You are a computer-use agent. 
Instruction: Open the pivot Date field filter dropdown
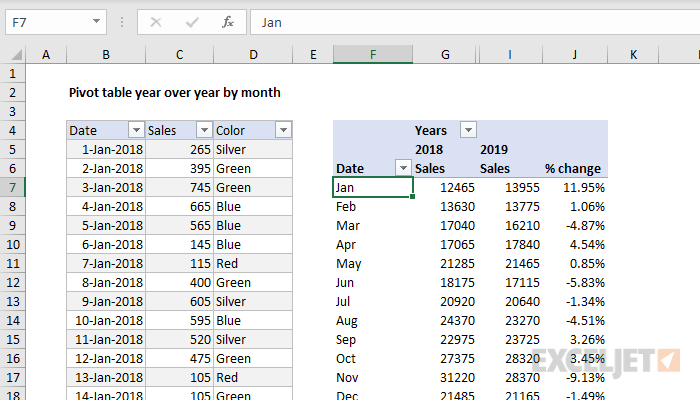[x=403, y=168]
